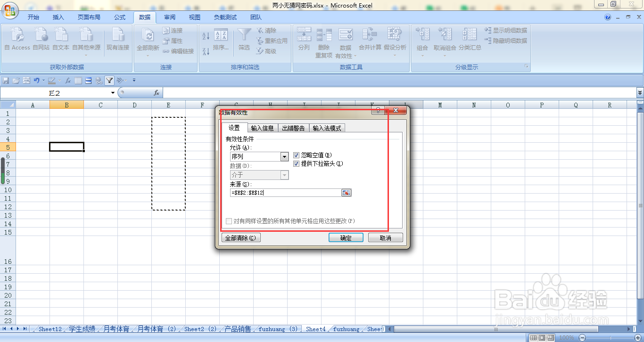Screen dimensions: 644x342
Task: Click the Reapply (重新应用) filter button
Action: [272, 41]
